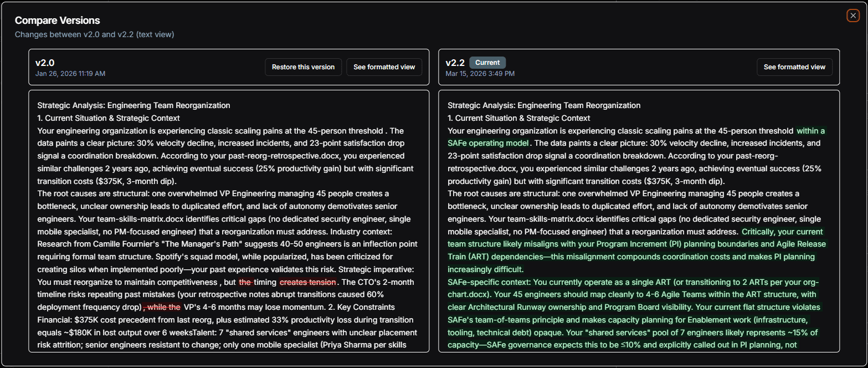Click the v2.2 version heading

[455, 63]
